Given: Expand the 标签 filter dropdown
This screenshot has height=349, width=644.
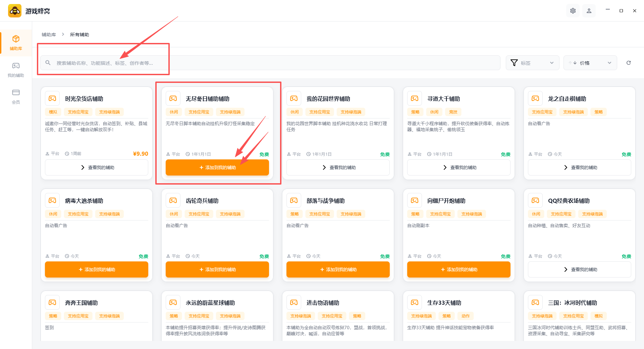Looking at the screenshot, I should pos(532,63).
